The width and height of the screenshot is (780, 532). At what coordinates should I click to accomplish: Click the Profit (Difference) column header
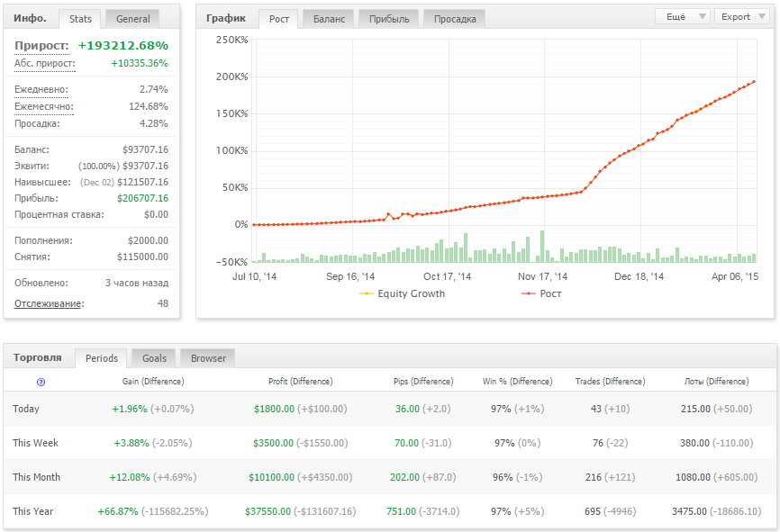[x=301, y=382]
